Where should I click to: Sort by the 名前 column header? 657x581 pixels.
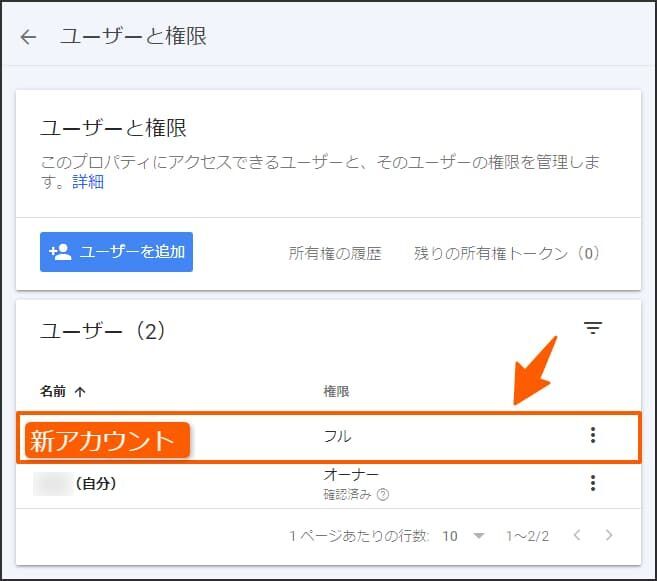[53, 391]
